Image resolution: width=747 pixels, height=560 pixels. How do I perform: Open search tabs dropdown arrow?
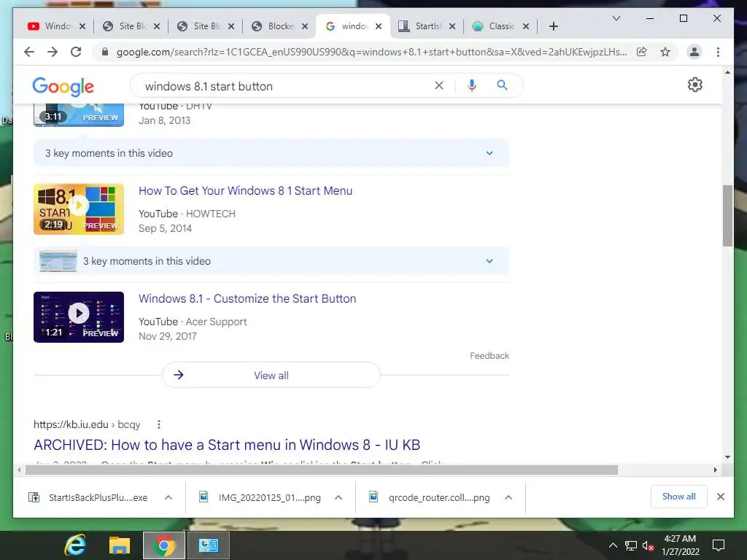click(616, 18)
